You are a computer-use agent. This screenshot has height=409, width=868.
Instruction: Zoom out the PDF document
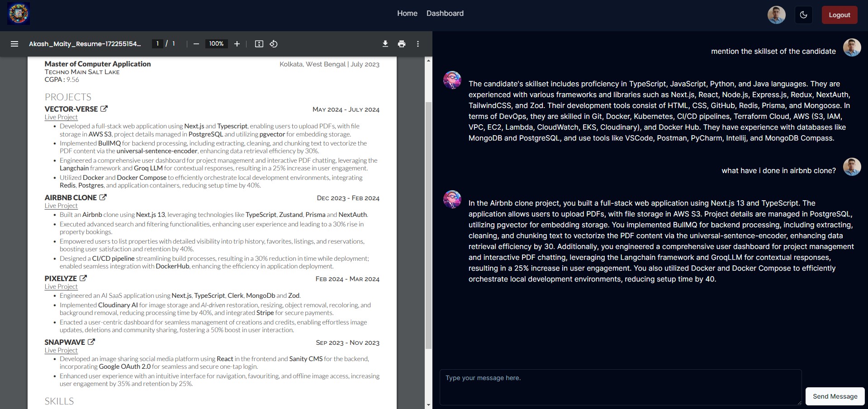point(196,44)
